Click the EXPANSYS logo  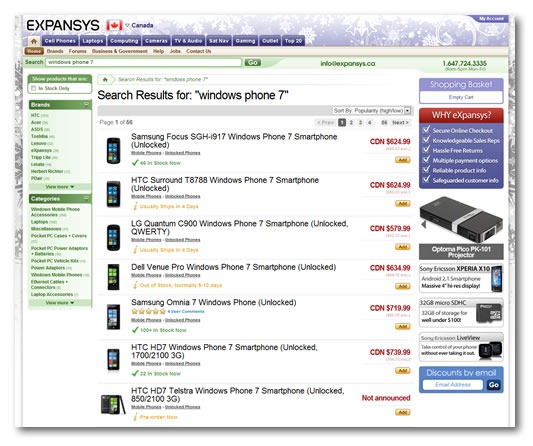coord(63,25)
